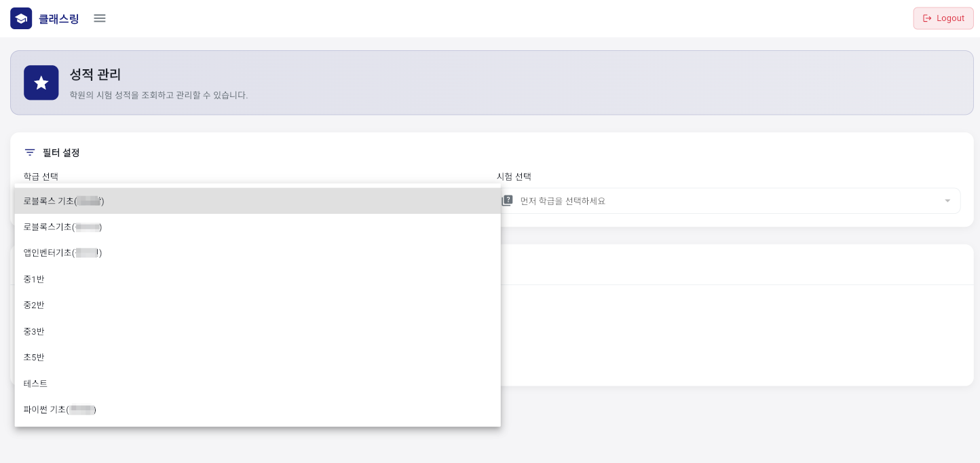This screenshot has height=463, width=980.
Task: Choose the 중3반 class option
Action: tap(34, 331)
